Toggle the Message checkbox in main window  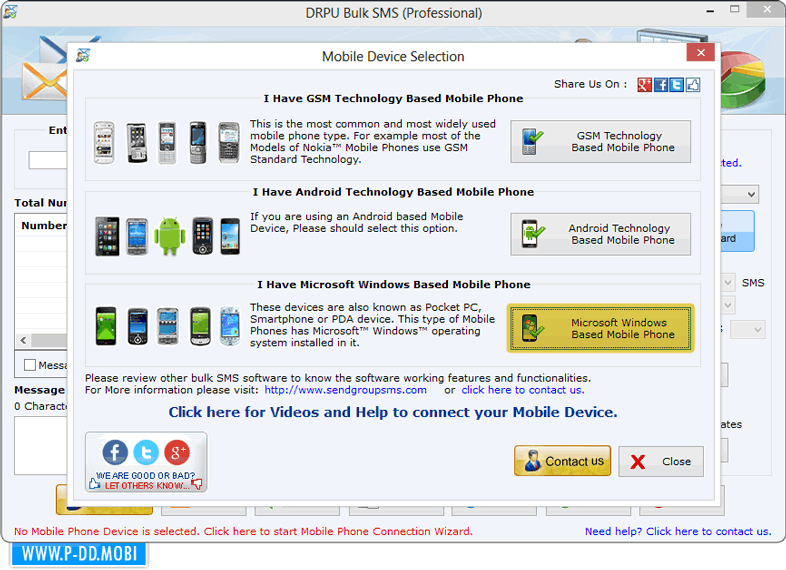[x=30, y=365]
